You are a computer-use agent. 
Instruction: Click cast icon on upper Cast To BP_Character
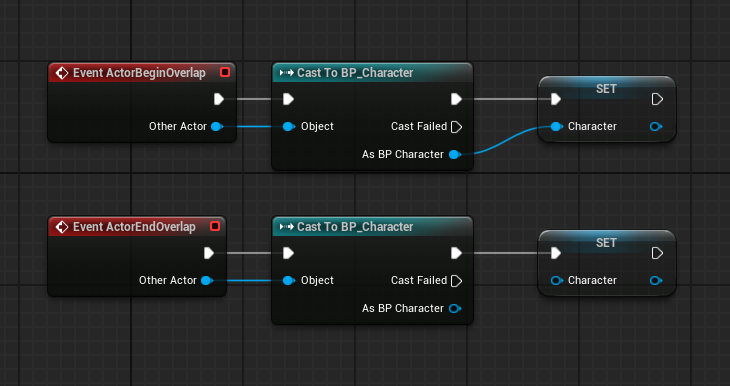click(286, 73)
